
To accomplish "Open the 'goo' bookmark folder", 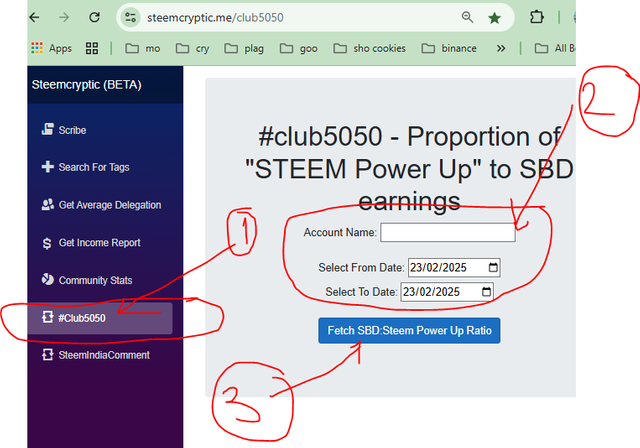I will click(299, 49).
